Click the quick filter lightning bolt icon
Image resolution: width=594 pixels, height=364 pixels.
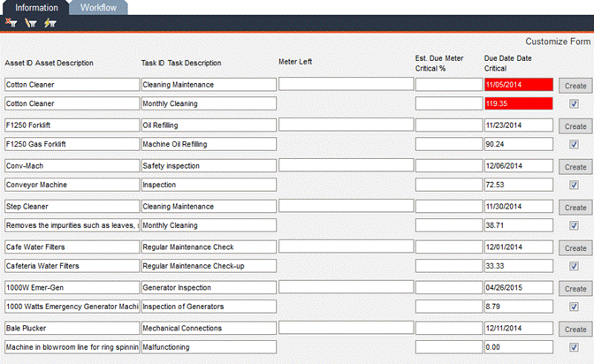pyautogui.click(x=50, y=23)
